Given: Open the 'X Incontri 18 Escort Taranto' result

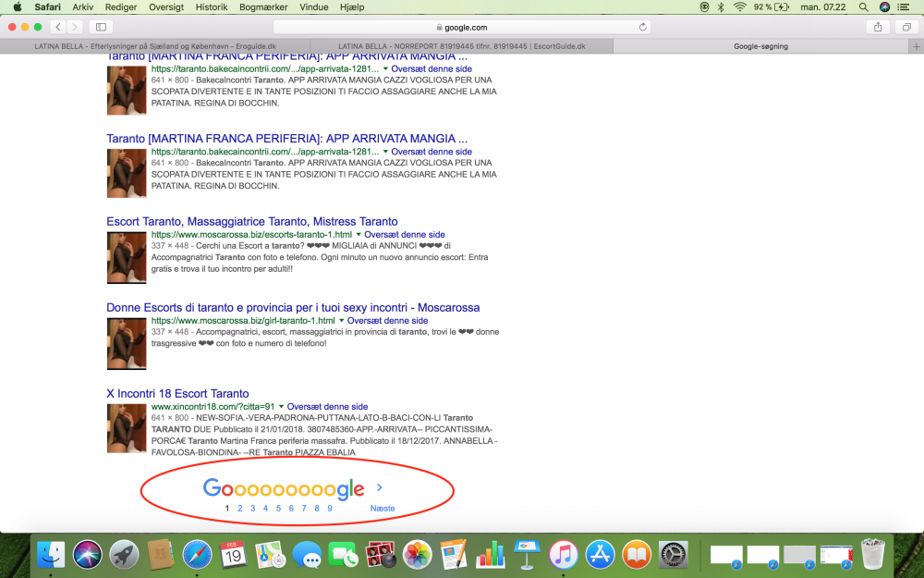Looking at the screenshot, I should click(177, 393).
